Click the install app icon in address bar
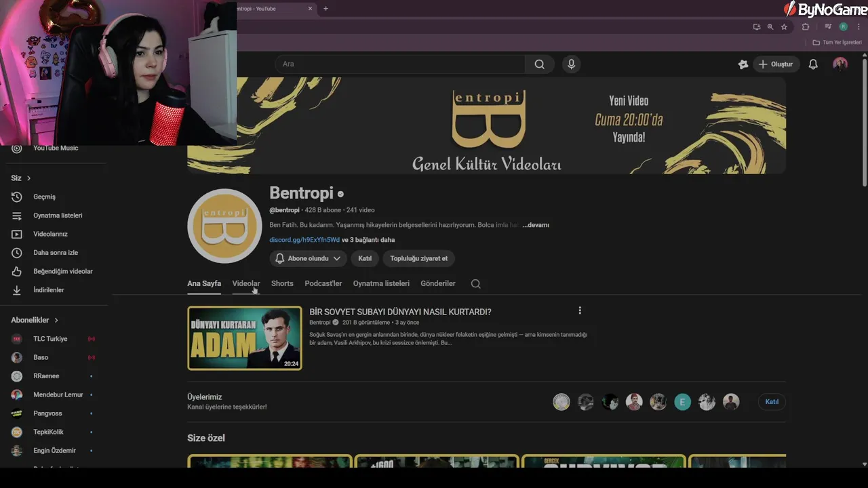This screenshot has height=488, width=868. coord(757,27)
